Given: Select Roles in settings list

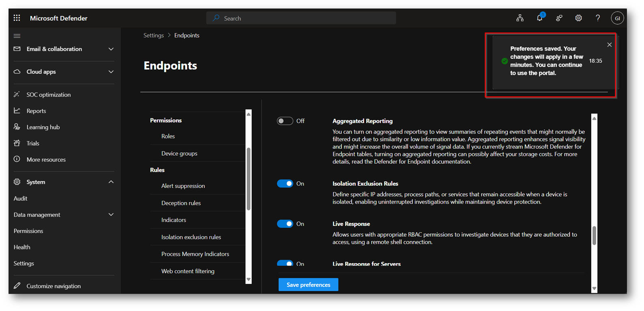Looking at the screenshot, I should click(168, 136).
